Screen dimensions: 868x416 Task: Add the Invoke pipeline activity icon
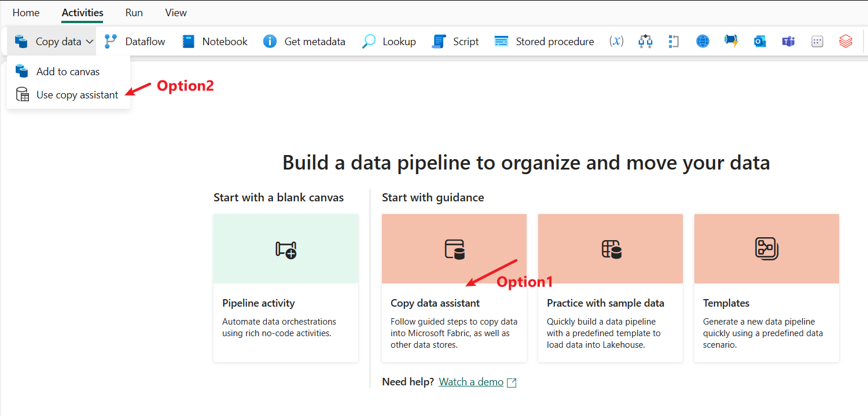point(731,41)
